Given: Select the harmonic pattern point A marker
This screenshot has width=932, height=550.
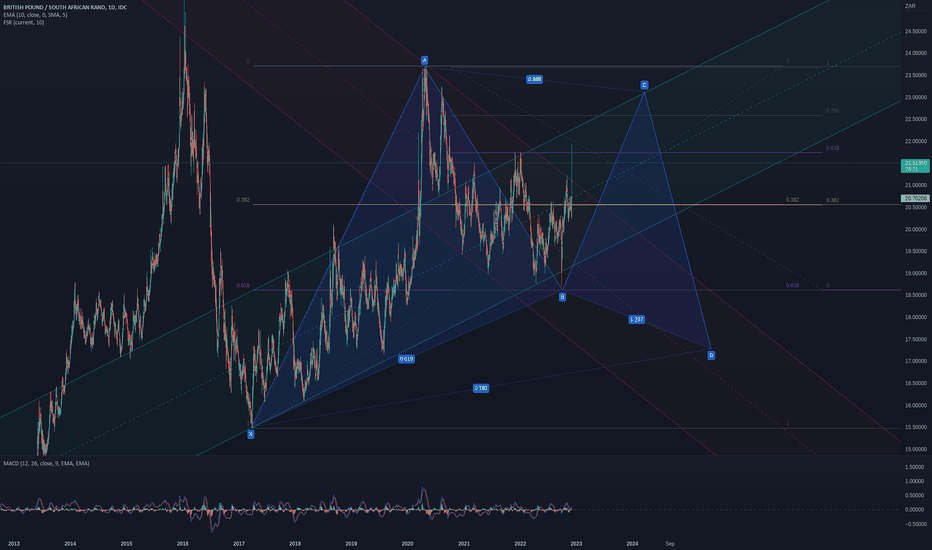Looking at the screenshot, I should click(x=424, y=60).
